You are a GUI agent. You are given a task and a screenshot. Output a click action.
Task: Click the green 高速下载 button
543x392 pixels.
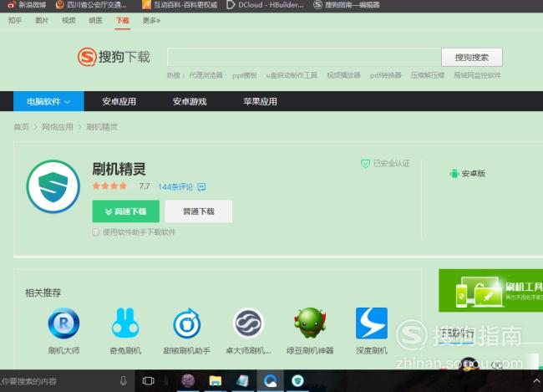pos(125,211)
